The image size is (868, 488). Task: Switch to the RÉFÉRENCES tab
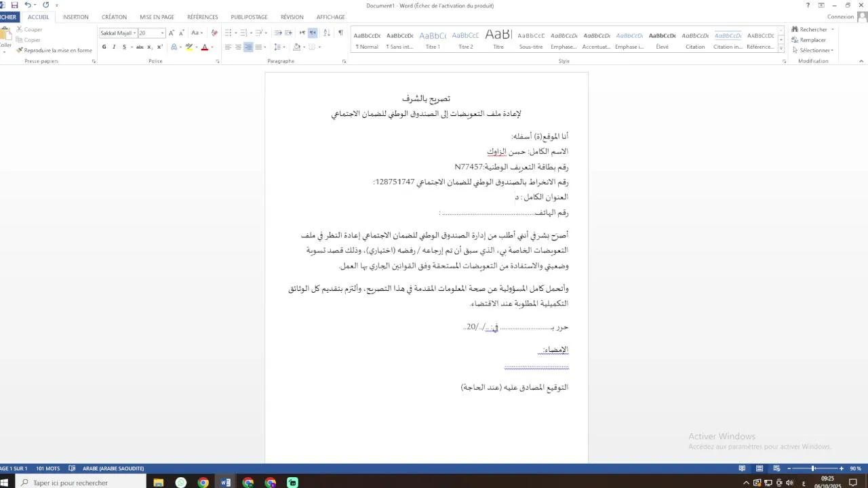[203, 17]
